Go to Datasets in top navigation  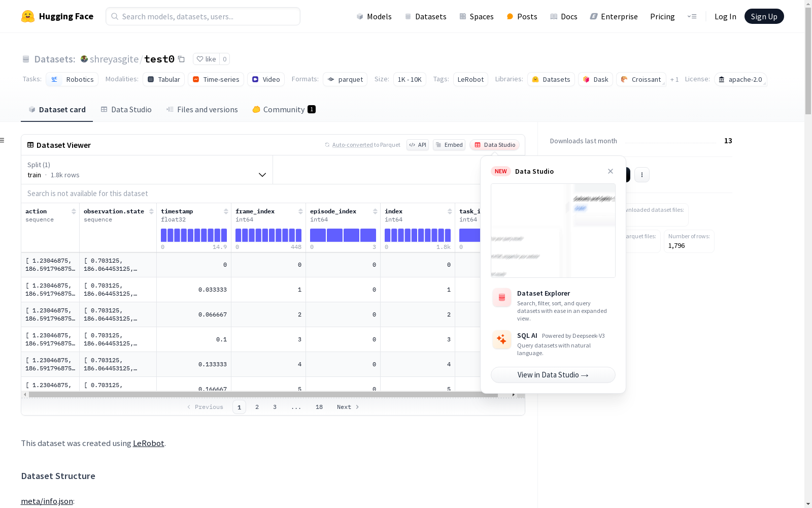tap(425, 16)
